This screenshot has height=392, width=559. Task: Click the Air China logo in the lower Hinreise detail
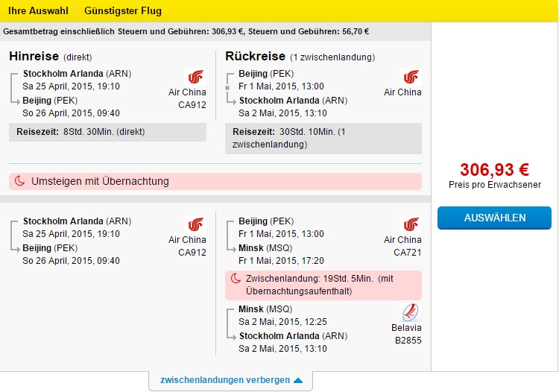click(x=195, y=224)
